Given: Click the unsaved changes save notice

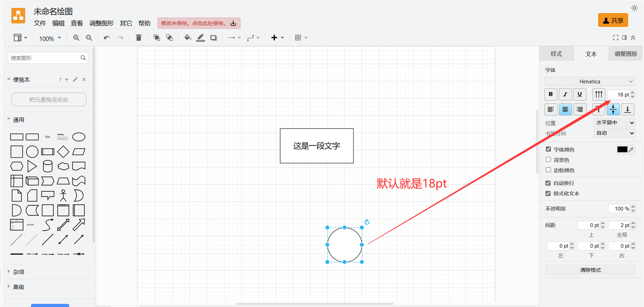Looking at the screenshot, I should point(199,23).
